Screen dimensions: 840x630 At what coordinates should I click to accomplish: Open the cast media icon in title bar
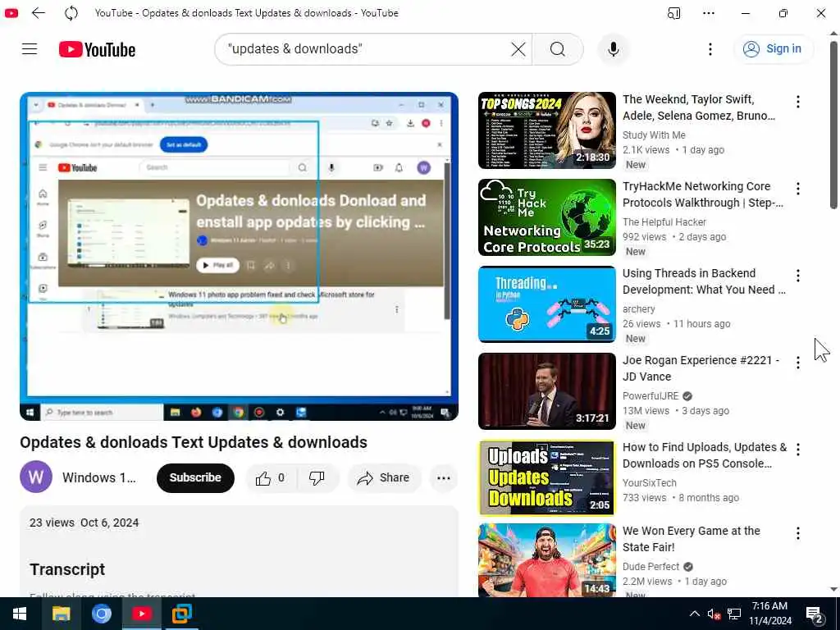coord(674,13)
